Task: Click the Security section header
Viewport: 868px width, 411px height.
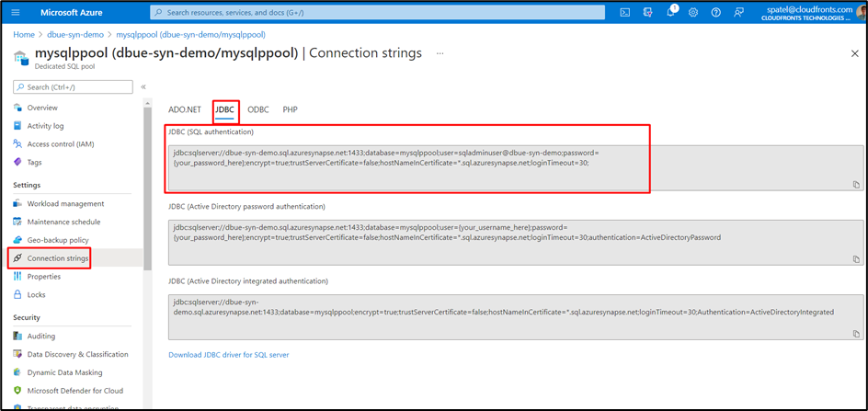Action: pyautogui.click(x=27, y=317)
